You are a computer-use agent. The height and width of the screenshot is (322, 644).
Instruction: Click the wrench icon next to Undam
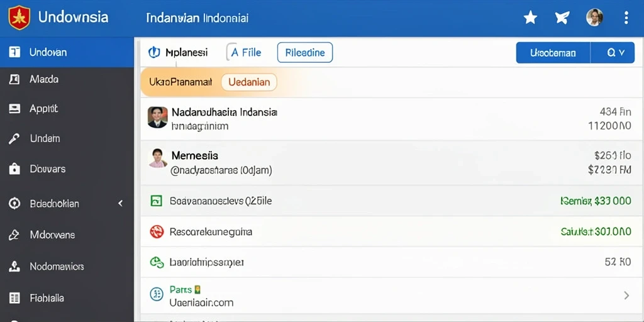pyautogui.click(x=14, y=139)
